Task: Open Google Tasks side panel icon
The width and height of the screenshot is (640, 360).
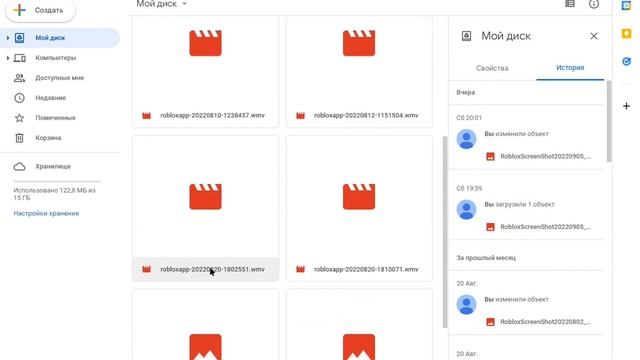Action: click(x=626, y=62)
